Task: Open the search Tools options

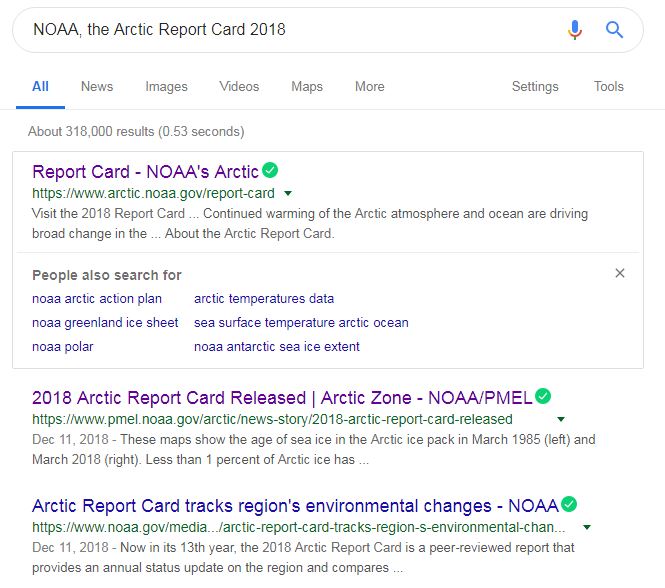Action: pyautogui.click(x=608, y=87)
